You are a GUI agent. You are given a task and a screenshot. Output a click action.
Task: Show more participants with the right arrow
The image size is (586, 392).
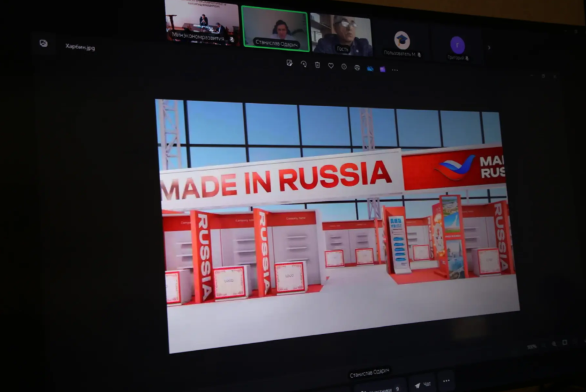click(x=489, y=48)
